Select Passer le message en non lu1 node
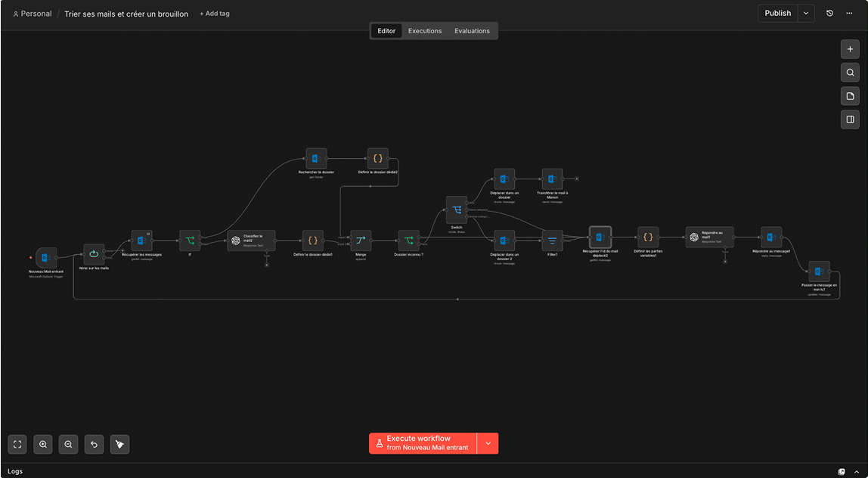The height and width of the screenshot is (478, 868). tap(820, 272)
